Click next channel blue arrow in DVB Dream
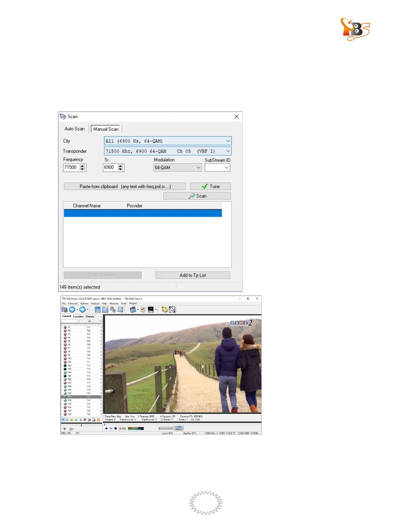 tap(82, 310)
